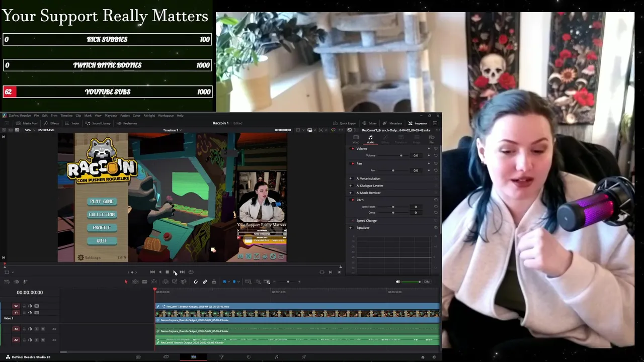Click the Stop playback button

(167, 272)
